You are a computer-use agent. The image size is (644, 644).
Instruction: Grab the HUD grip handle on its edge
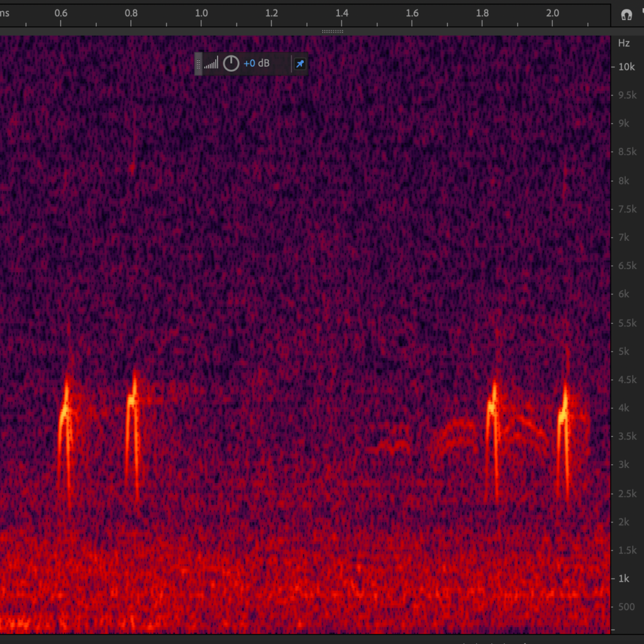click(x=198, y=64)
